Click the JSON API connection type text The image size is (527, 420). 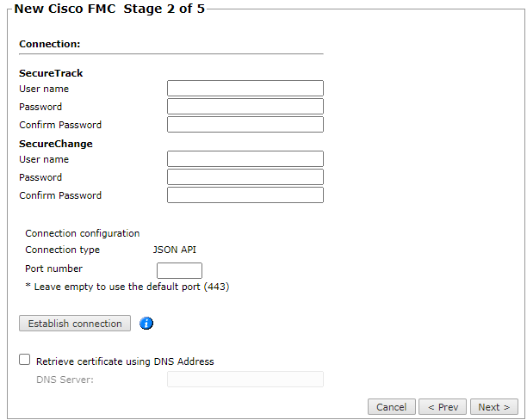(x=177, y=250)
